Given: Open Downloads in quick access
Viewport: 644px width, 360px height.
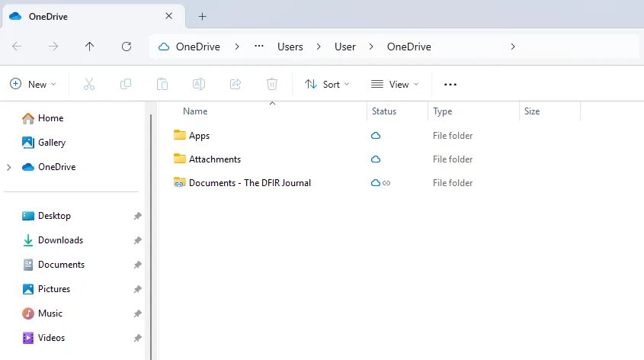Looking at the screenshot, I should tap(52, 240).
